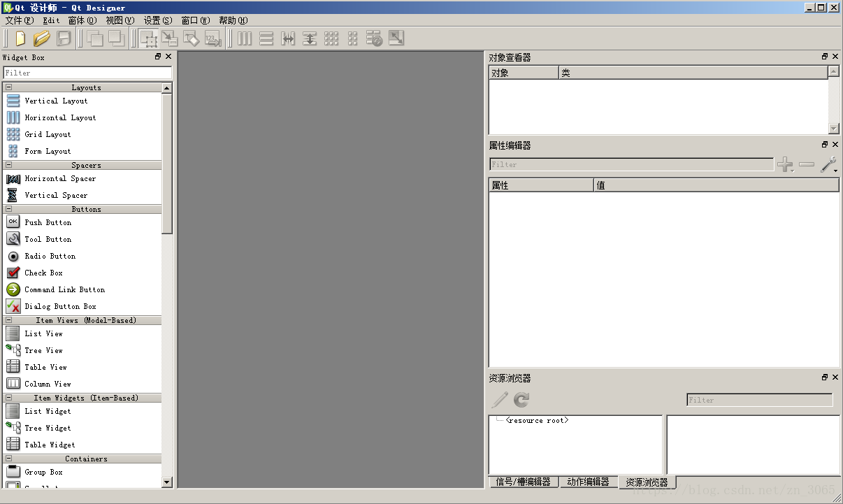
Task: Open the wrench configure dropdown in property editor
Action: pos(828,165)
